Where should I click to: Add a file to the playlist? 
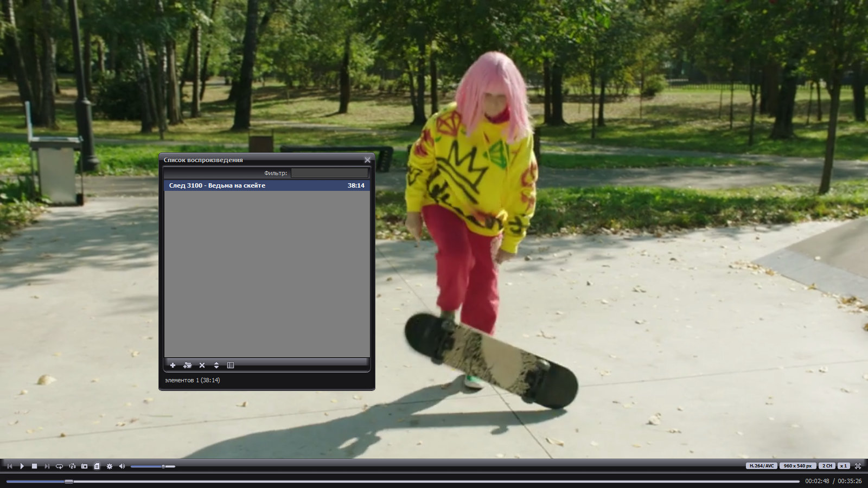[173, 365]
